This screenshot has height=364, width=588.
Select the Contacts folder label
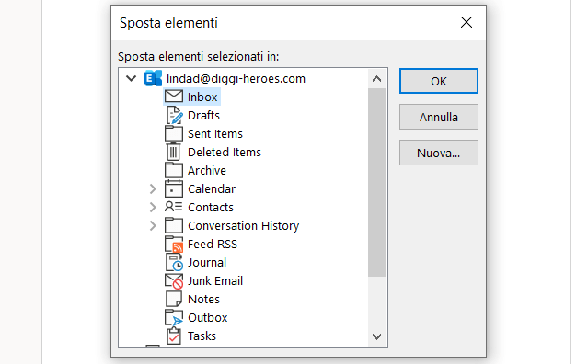click(x=211, y=207)
